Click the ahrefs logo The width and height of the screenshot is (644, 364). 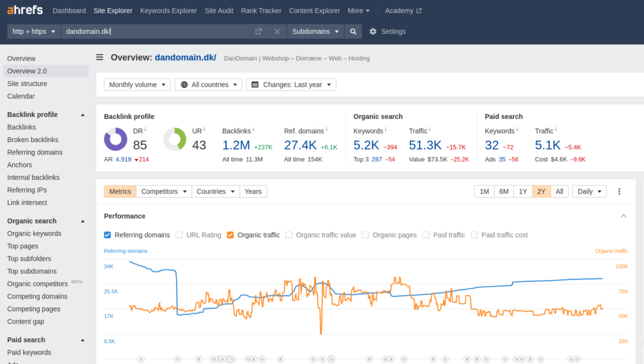pos(25,9)
